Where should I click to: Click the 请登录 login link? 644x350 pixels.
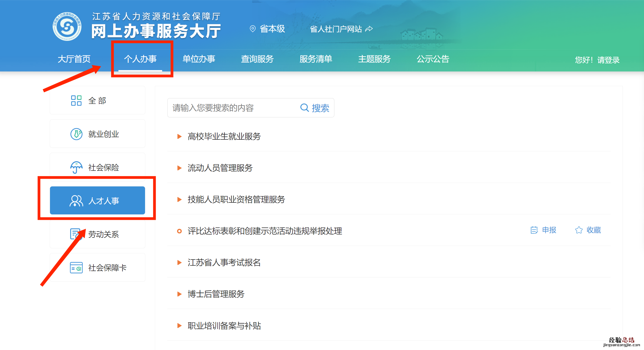click(x=608, y=60)
